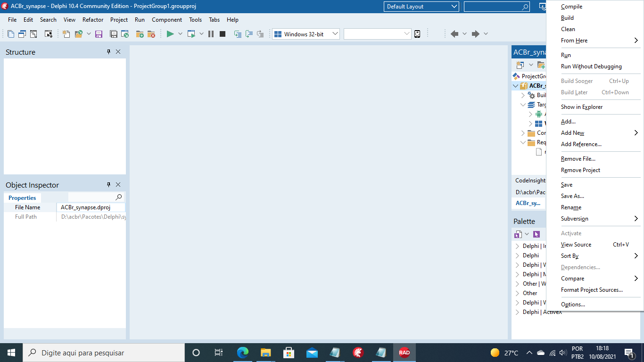644x362 pixels.
Task: Open the Forward history dropdown arrow
Action: point(486,34)
